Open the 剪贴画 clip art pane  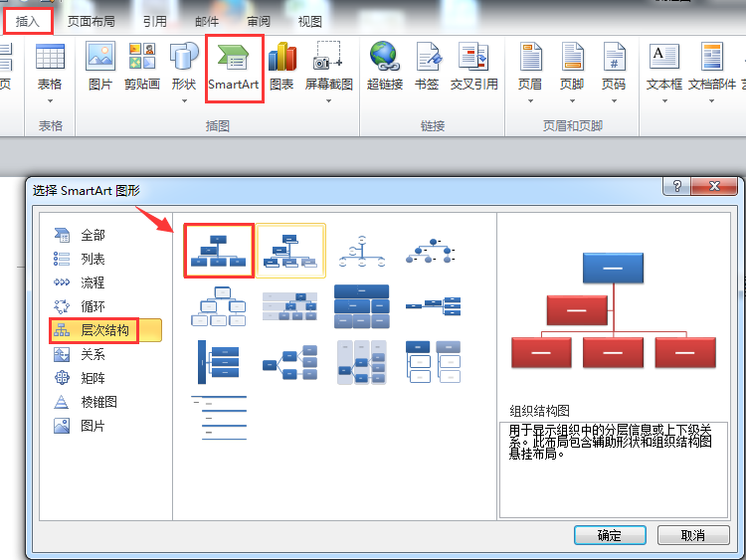tap(142, 67)
